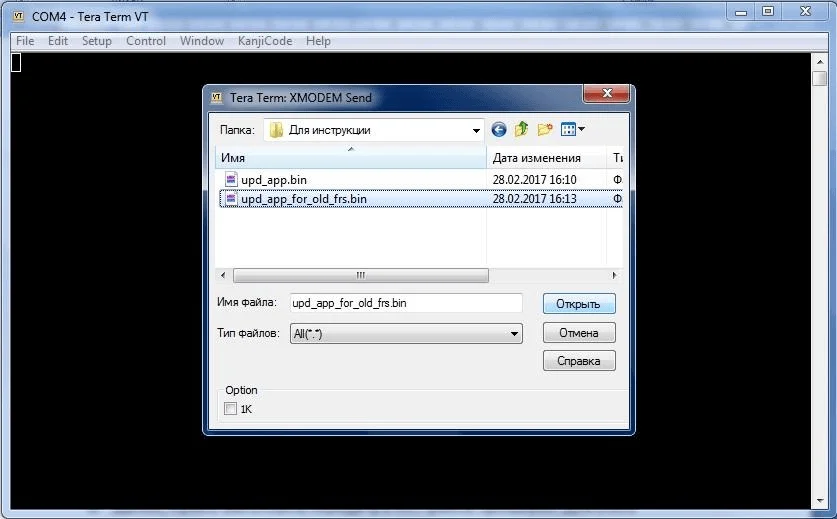Screen dimensions: 837x519
Task: Create a new folder icon
Action: (x=544, y=129)
